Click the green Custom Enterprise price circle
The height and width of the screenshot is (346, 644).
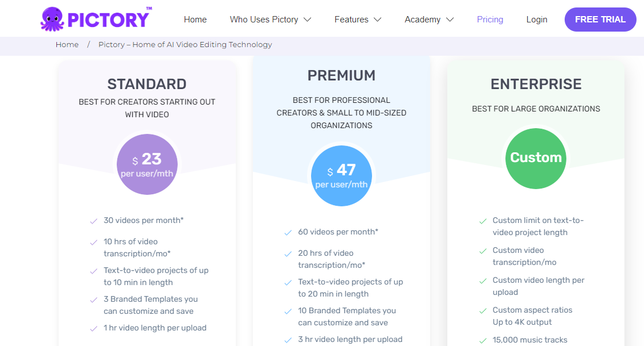click(x=536, y=158)
